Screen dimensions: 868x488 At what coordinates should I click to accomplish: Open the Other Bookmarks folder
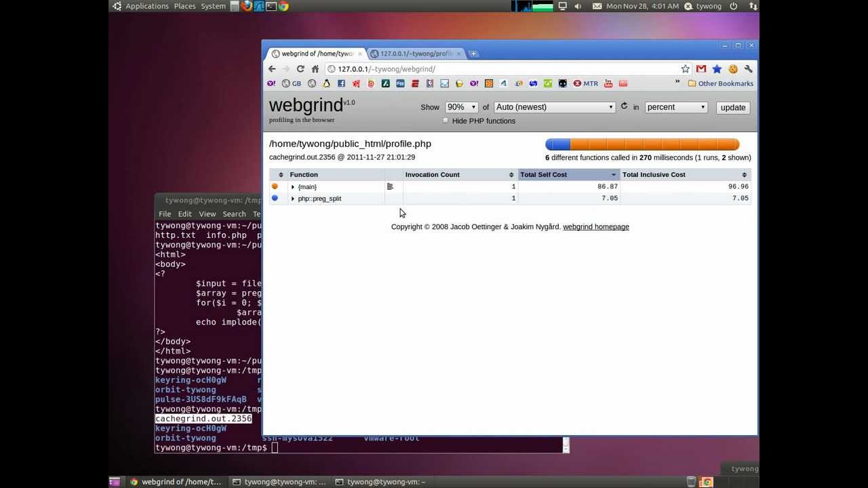pos(720,83)
